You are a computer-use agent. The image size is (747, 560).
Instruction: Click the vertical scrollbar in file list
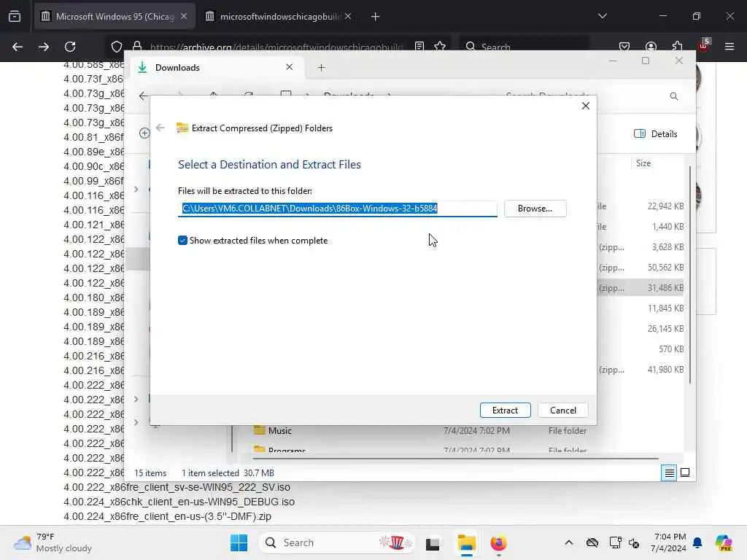coord(689,275)
